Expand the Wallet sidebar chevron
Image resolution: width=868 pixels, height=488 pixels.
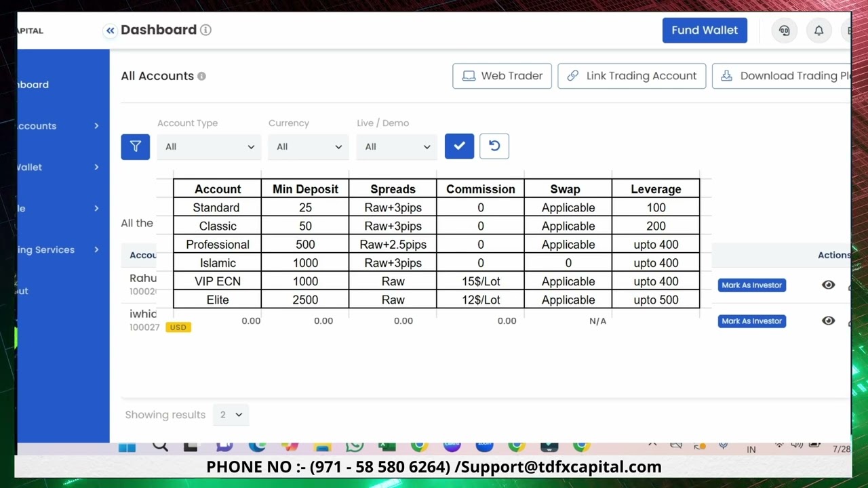[96, 167]
